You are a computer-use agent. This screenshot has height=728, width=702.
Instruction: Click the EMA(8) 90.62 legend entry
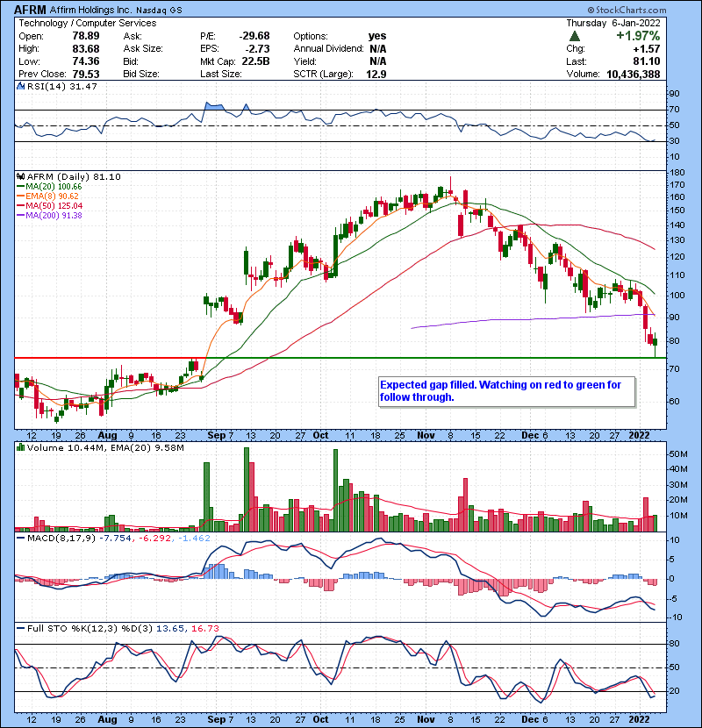(x=48, y=196)
